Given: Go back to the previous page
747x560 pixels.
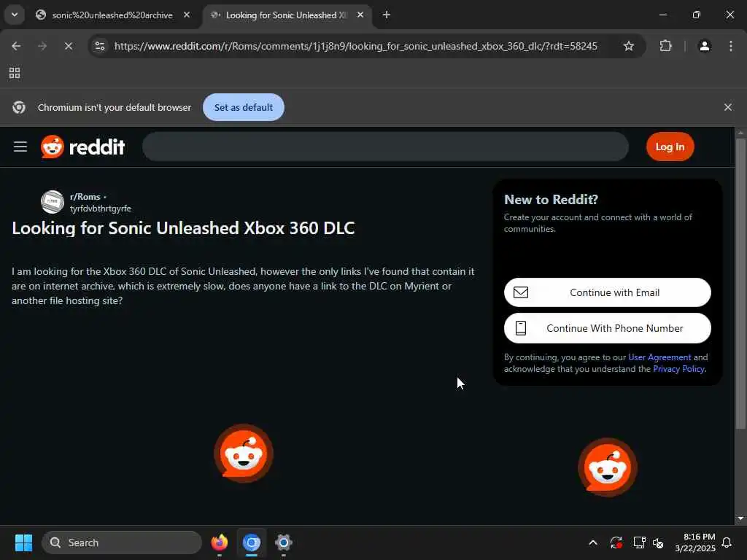Looking at the screenshot, I should point(16,46).
